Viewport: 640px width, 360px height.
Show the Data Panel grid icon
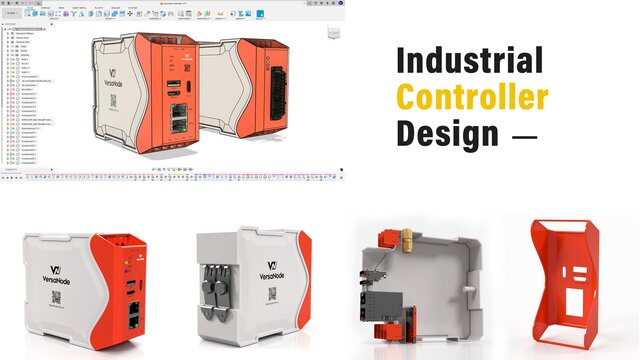(3, 3)
